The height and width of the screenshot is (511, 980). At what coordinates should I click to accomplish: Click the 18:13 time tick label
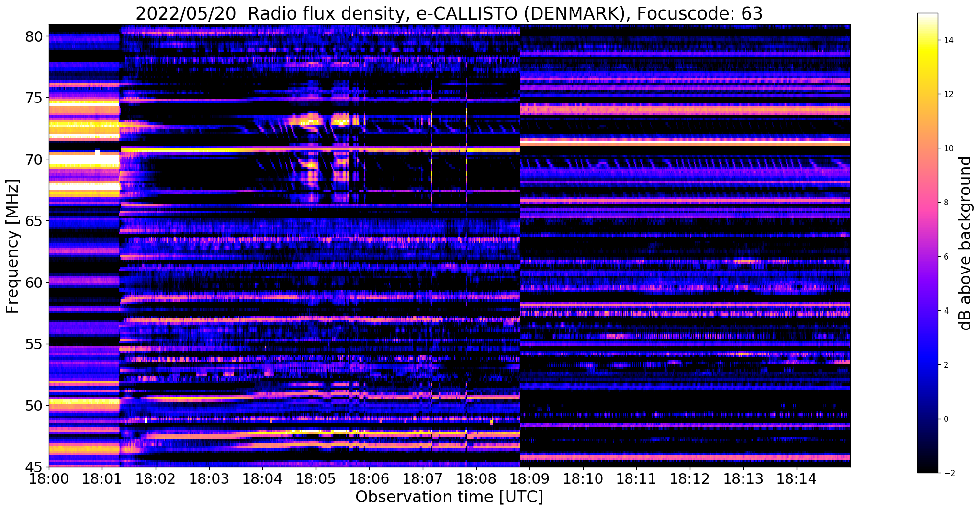pos(743,478)
